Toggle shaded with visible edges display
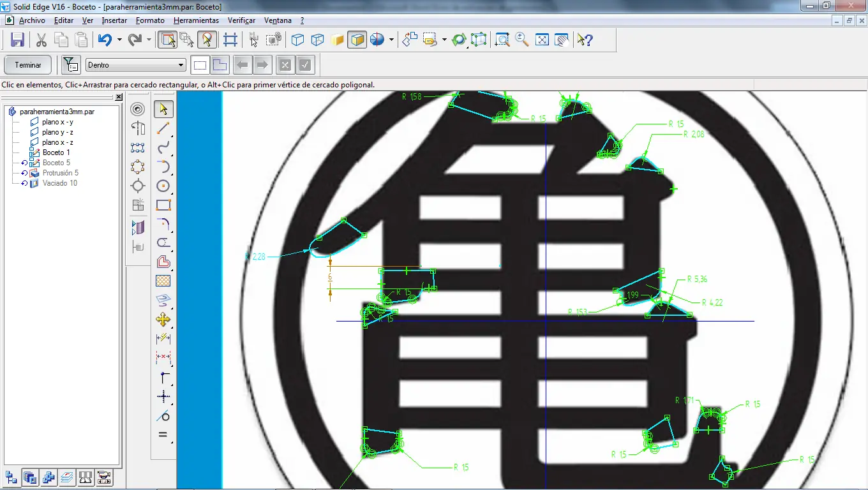 (357, 40)
